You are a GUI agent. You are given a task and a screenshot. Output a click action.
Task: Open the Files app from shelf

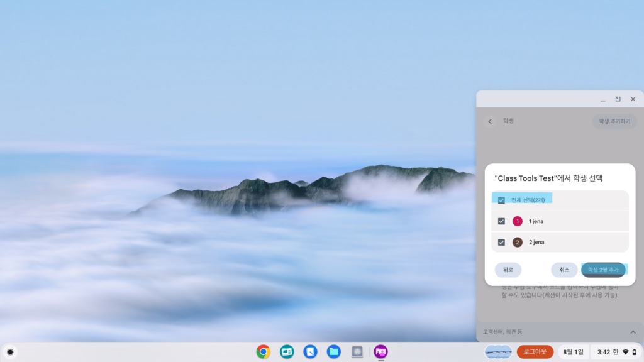pyautogui.click(x=333, y=352)
